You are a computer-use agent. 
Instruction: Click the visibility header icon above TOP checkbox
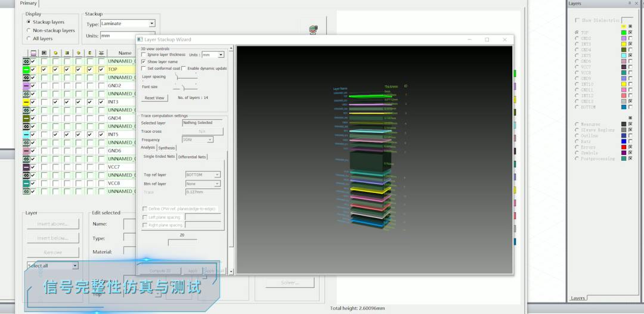pos(630,26)
